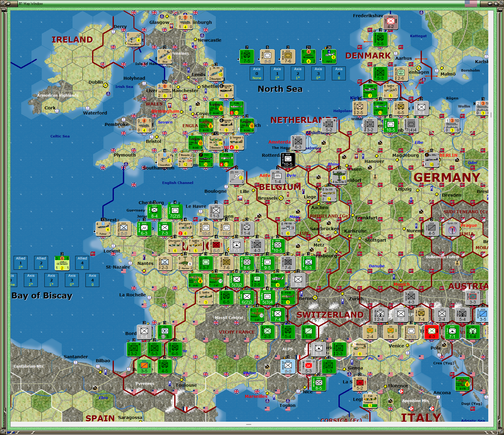Click North Sea Axis 1 box
The width and height of the screenshot is (504, 435).
[277, 73]
